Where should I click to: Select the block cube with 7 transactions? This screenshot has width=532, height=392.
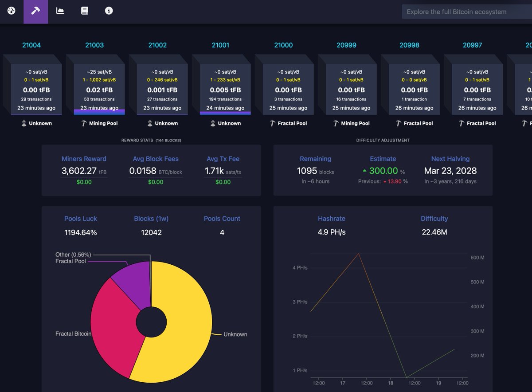click(477, 90)
